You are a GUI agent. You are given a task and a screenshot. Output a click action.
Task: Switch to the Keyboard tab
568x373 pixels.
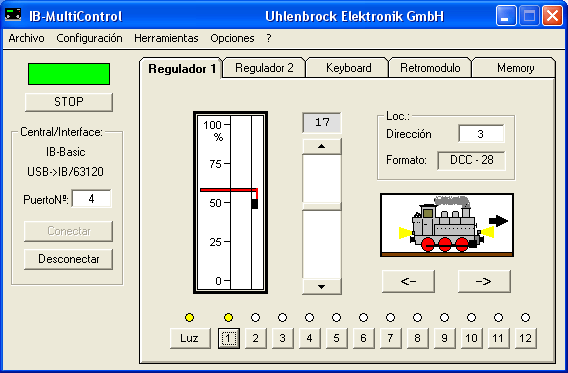click(348, 68)
